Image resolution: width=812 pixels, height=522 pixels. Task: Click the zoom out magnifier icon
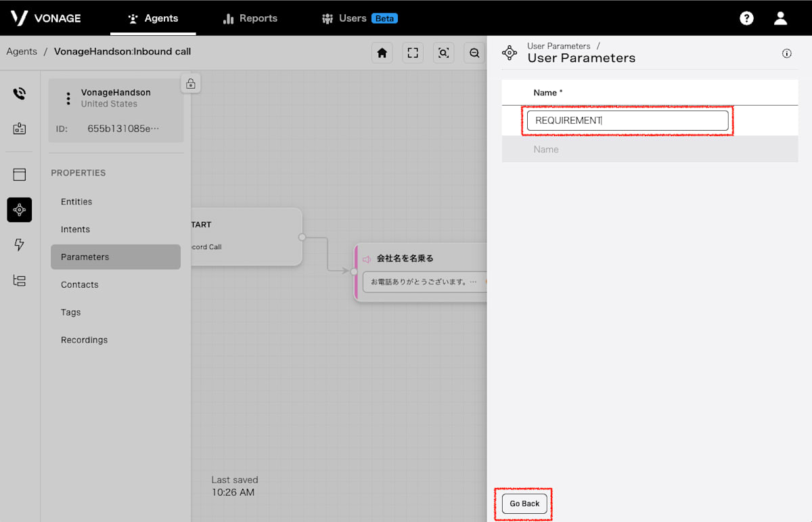pyautogui.click(x=474, y=53)
